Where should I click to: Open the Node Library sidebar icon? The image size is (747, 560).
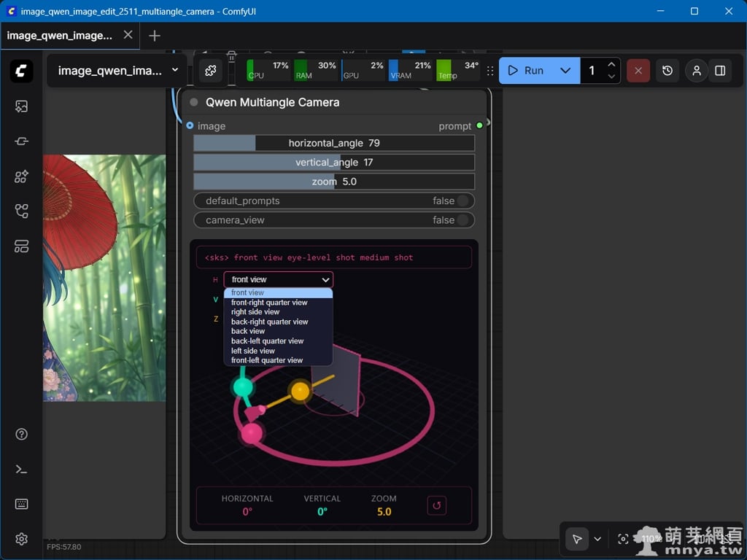click(x=21, y=141)
